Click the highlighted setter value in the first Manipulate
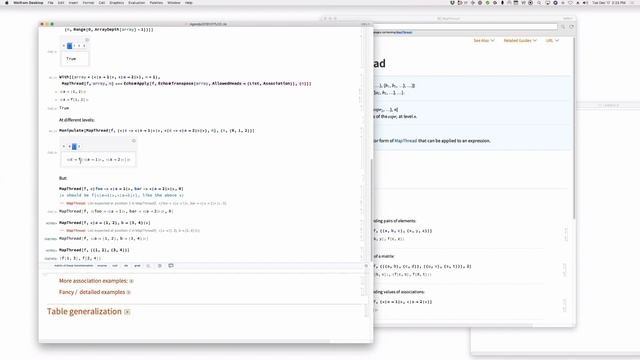The image size is (640, 360). pyautogui.click(x=69, y=46)
